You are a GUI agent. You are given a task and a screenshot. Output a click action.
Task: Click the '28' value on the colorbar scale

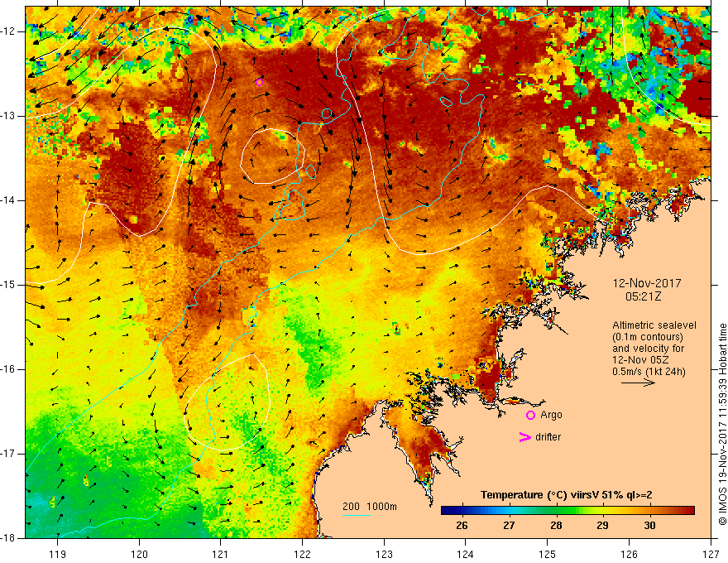coord(556,526)
